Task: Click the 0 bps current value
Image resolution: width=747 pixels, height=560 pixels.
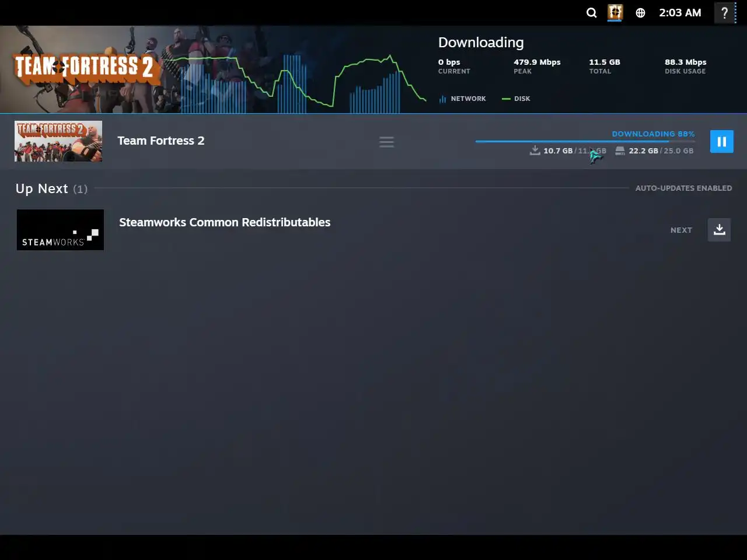Action: pos(449,62)
